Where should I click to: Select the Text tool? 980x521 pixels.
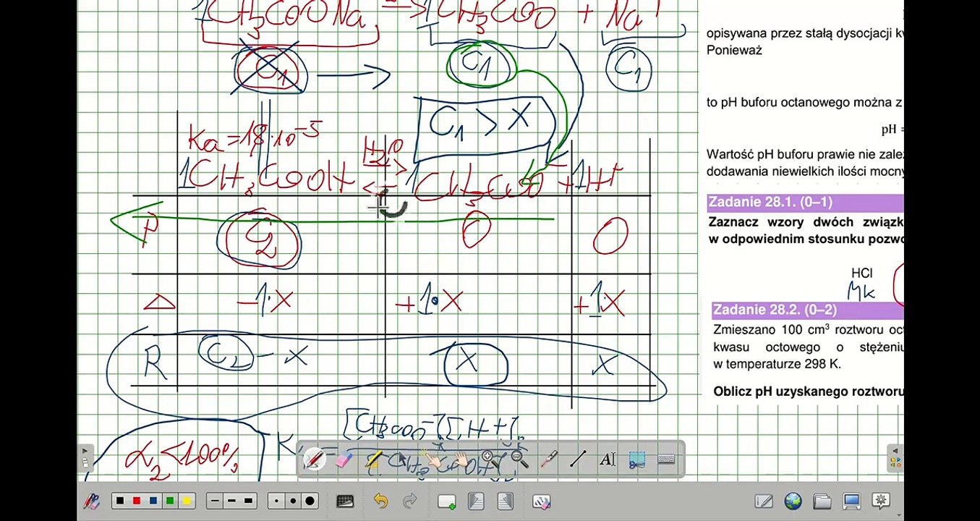pyautogui.click(x=607, y=459)
